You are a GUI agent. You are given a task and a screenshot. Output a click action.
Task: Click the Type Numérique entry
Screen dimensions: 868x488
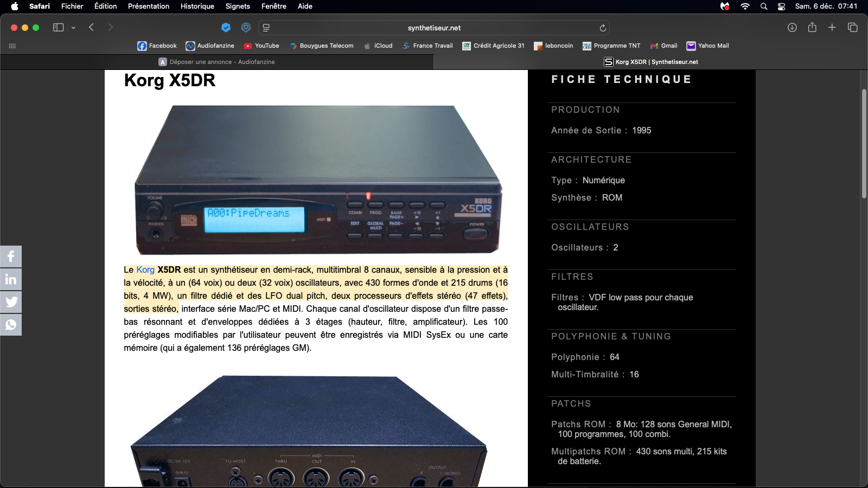click(588, 181)
